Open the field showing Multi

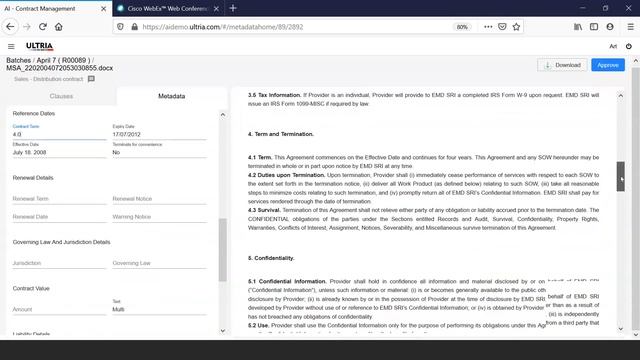(x=159, y=309)
